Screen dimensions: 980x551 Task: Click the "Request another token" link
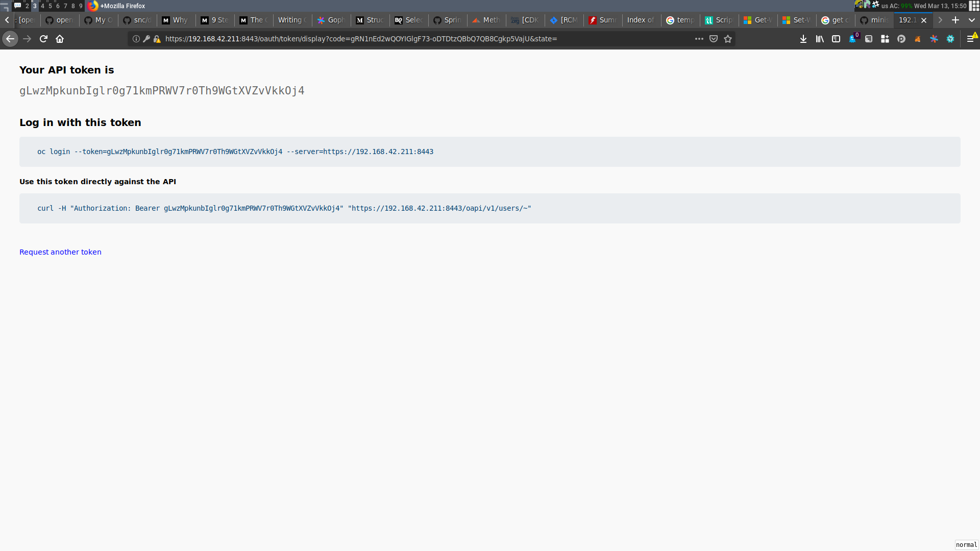(60, 252)
